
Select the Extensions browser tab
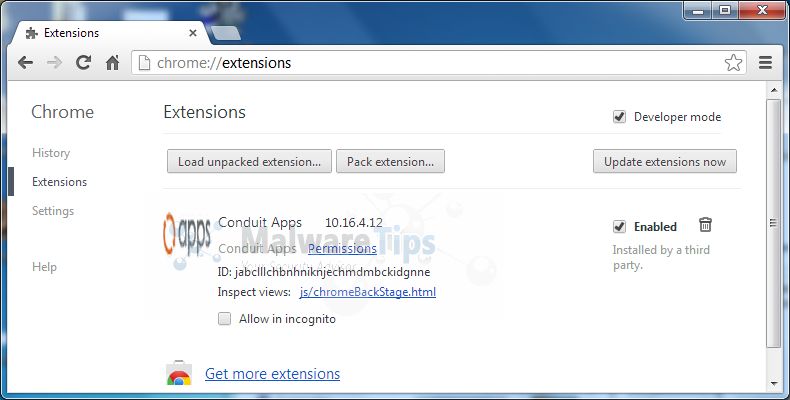pos(111,33)
